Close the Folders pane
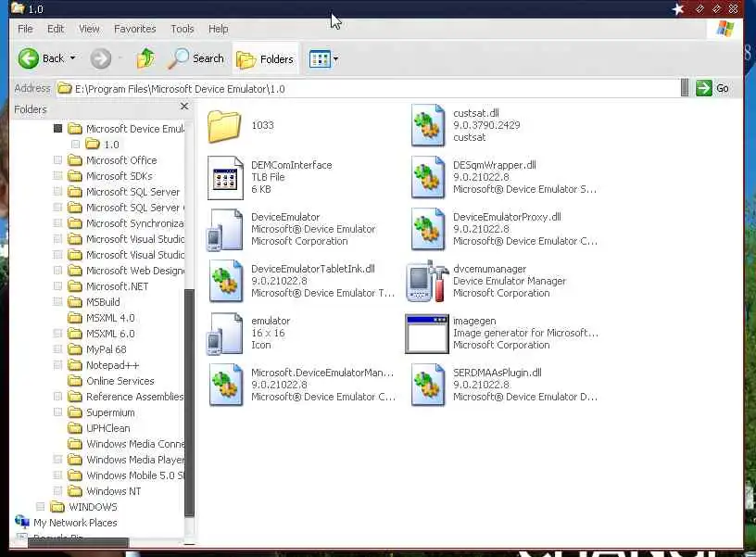 pos(184,106)
